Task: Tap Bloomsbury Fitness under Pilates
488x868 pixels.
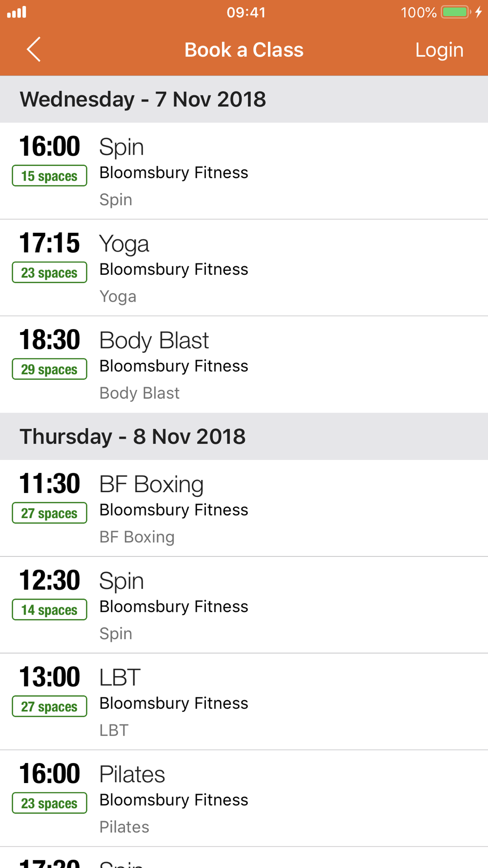Action: click(174, 800)
